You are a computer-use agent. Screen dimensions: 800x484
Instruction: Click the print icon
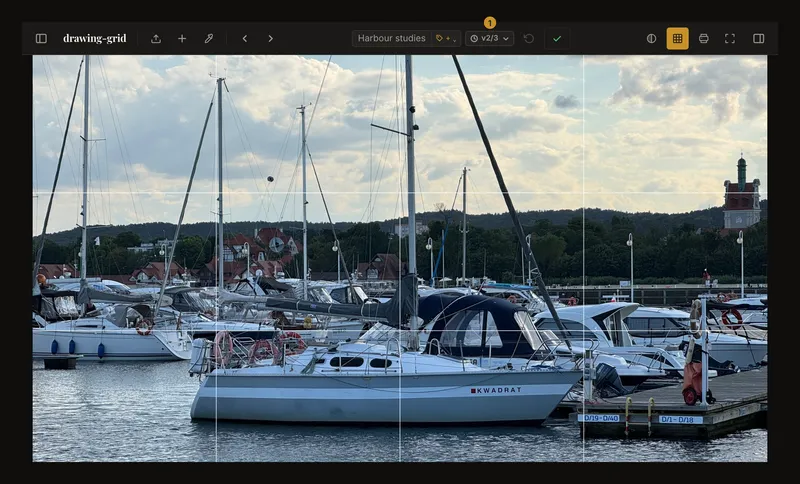[x=704, y=39]
